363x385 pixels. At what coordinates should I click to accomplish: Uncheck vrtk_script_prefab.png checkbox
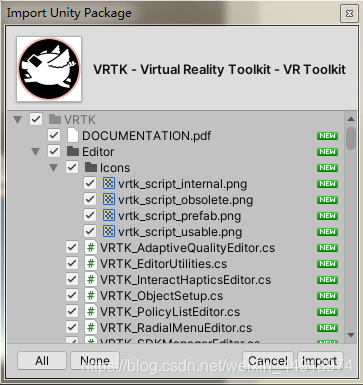tap(90, 215)
